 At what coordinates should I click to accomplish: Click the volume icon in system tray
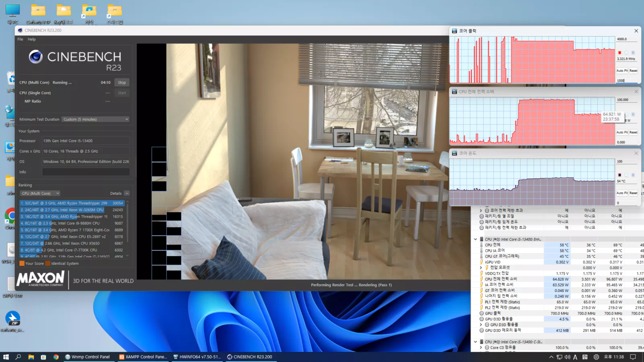coord(567,357)
